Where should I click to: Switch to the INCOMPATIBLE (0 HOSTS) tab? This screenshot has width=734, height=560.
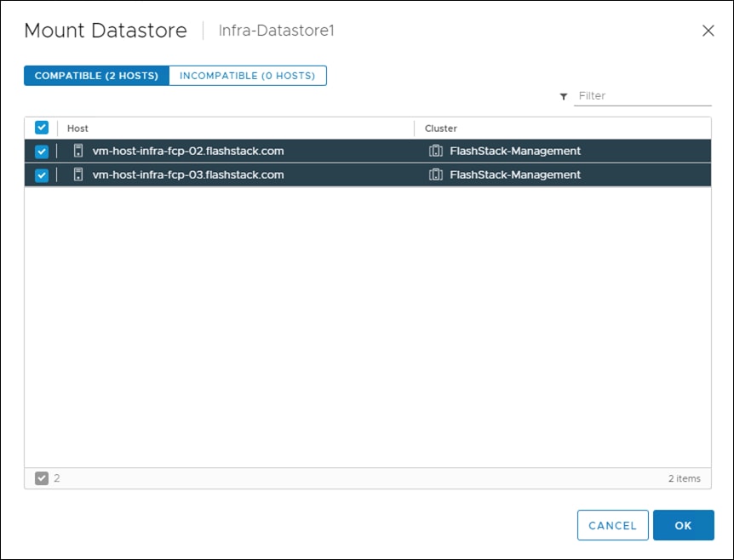248,75
